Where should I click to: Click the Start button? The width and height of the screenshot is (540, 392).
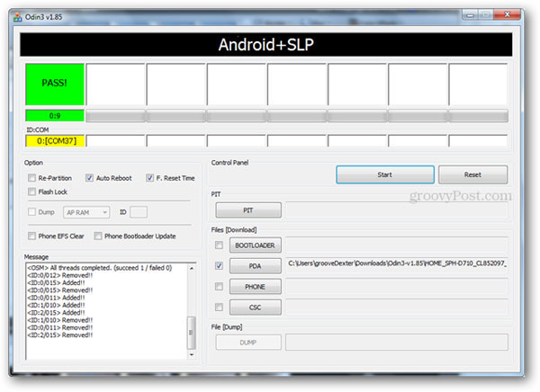tap(384, 174)
